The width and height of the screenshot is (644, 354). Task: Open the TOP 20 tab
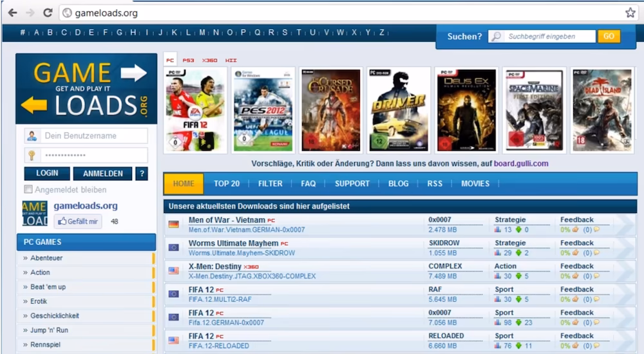coord(226,183)
